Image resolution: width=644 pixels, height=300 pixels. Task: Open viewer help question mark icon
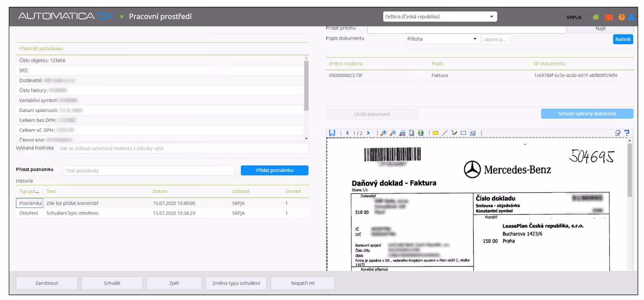627,133
